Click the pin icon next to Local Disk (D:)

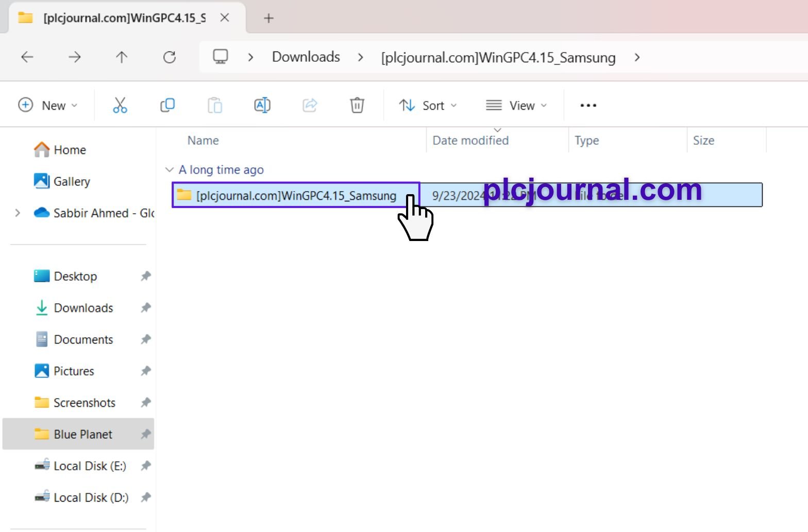[146, 497]
